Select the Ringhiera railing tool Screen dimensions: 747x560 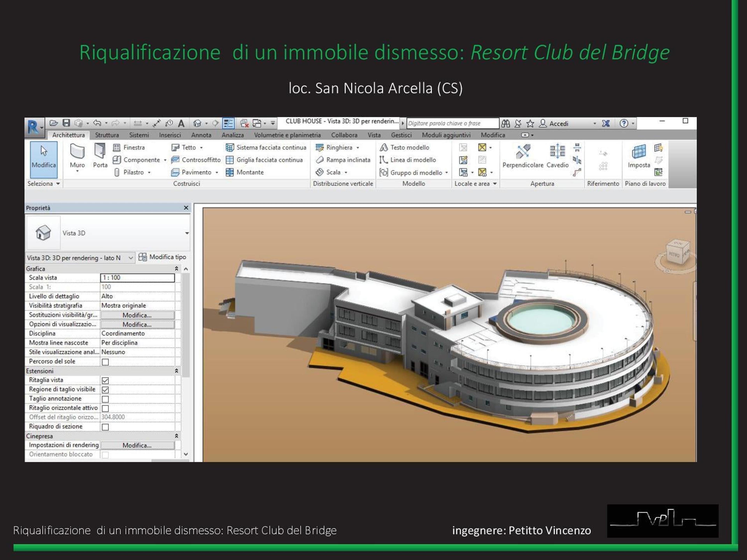pos(337,148)
